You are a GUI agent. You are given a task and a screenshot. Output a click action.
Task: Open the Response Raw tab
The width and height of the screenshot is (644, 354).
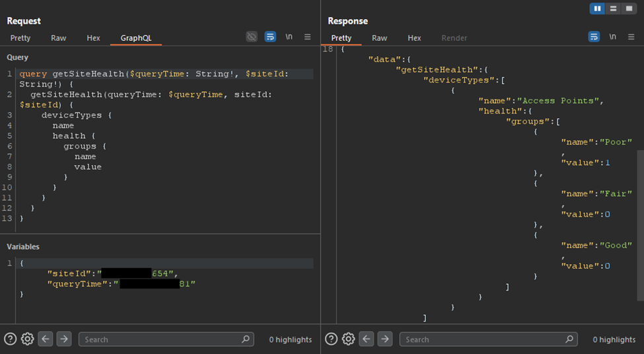coord(380,38)
